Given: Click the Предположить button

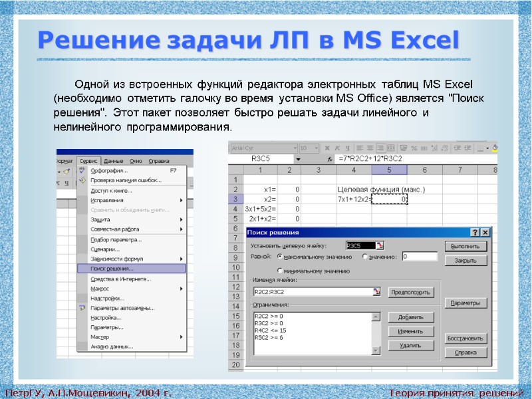Looking at the screenshot, I should (410, 292).
